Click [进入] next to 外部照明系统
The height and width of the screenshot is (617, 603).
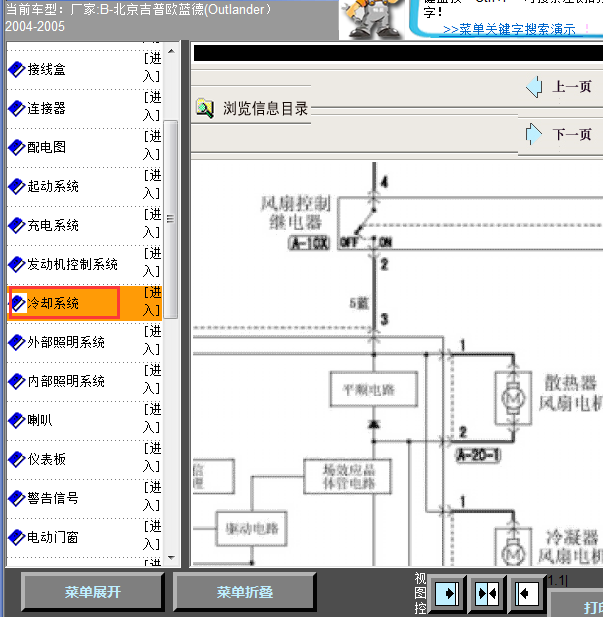pos(152,340)
